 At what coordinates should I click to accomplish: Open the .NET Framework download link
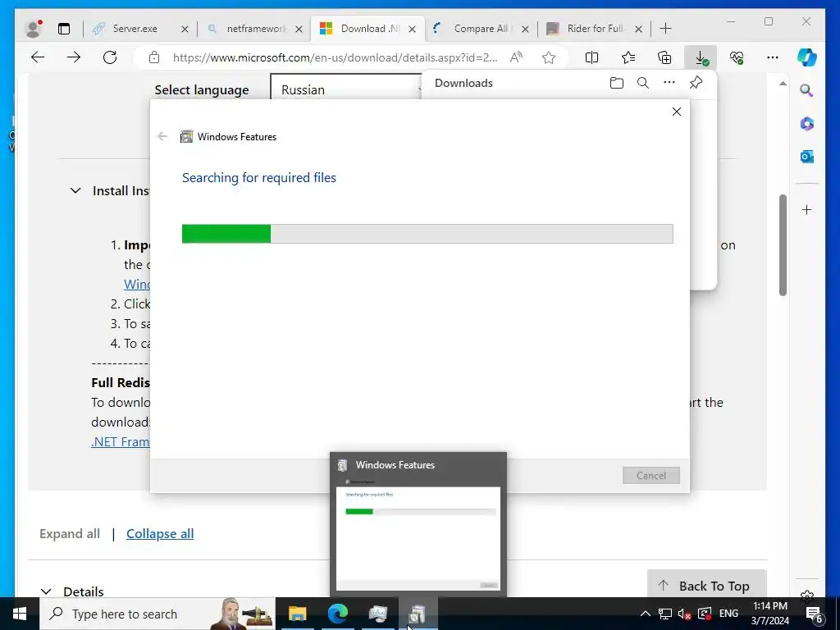click(121, 441)
